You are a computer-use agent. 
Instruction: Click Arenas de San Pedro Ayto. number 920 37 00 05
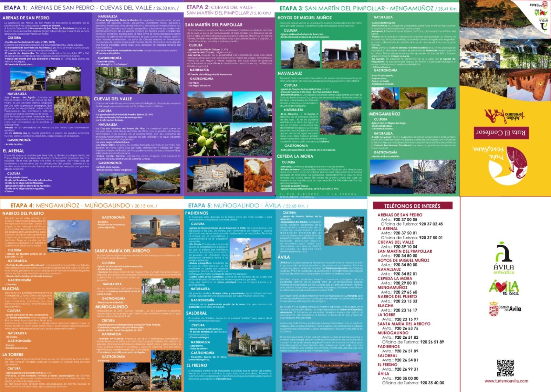405,220
